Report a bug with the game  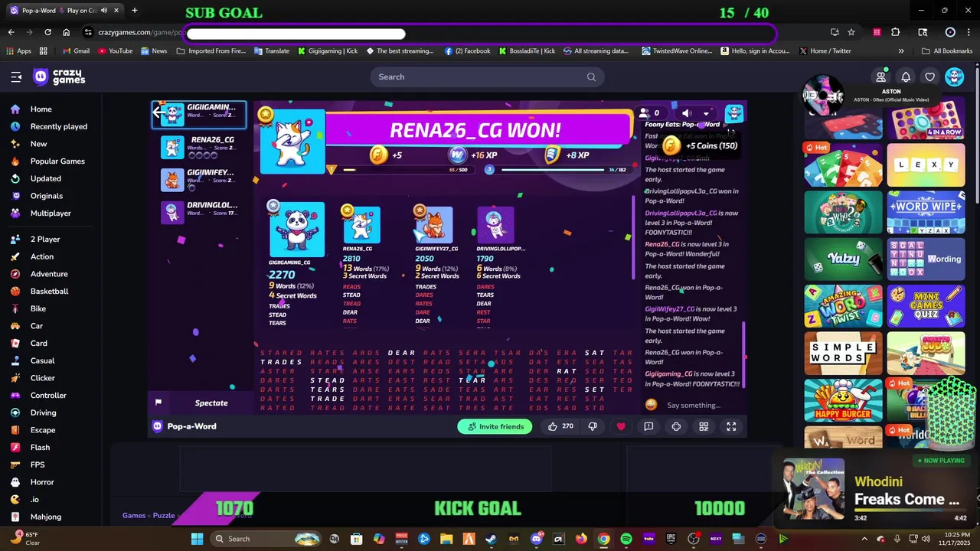click(648, 426)
